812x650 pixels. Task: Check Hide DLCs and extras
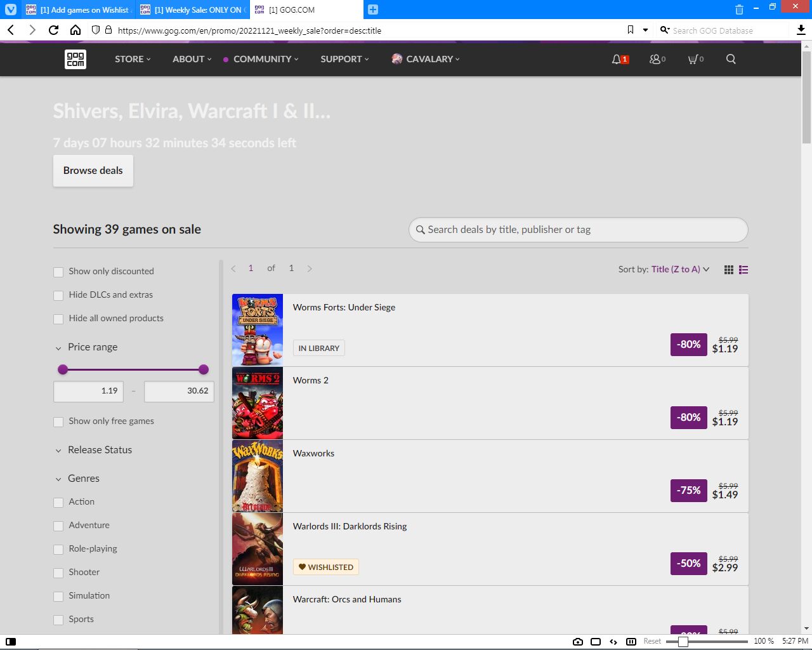[x=58, y=295]
